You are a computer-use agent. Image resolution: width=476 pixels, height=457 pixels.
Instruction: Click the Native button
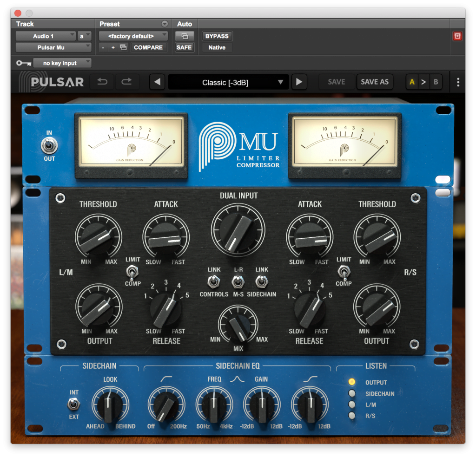coord(217,47)
